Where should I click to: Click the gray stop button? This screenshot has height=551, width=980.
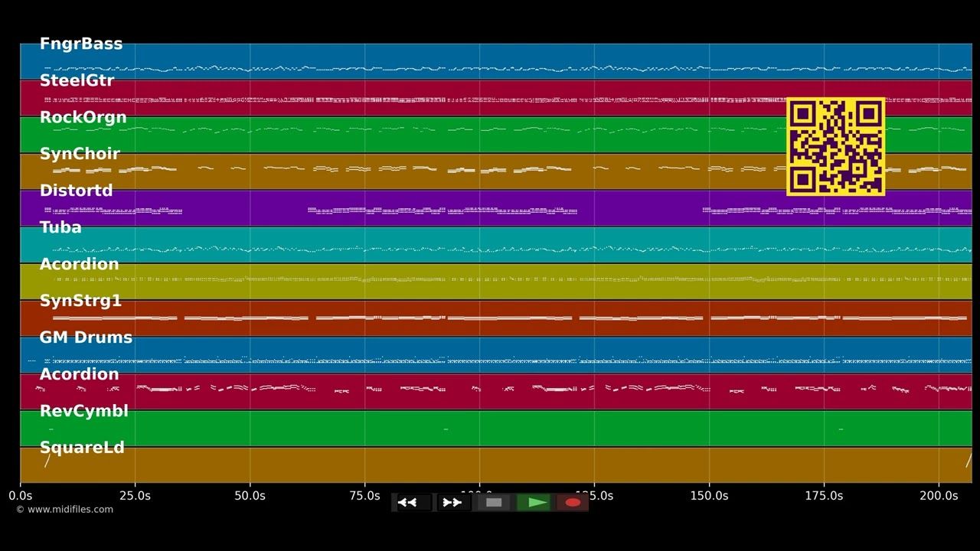(494, 503)
